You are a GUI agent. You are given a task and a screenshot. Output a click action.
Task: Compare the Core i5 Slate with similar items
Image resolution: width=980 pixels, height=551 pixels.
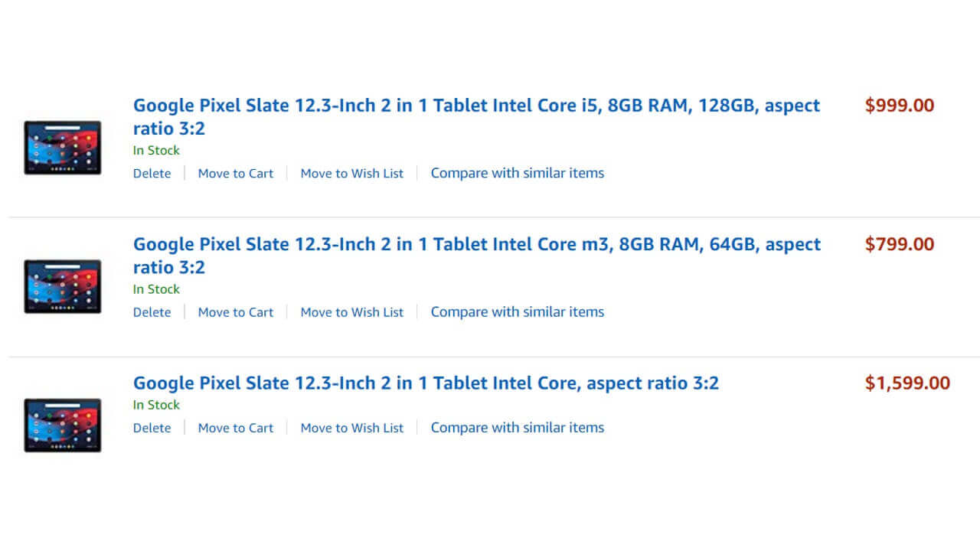coord(517,173)
